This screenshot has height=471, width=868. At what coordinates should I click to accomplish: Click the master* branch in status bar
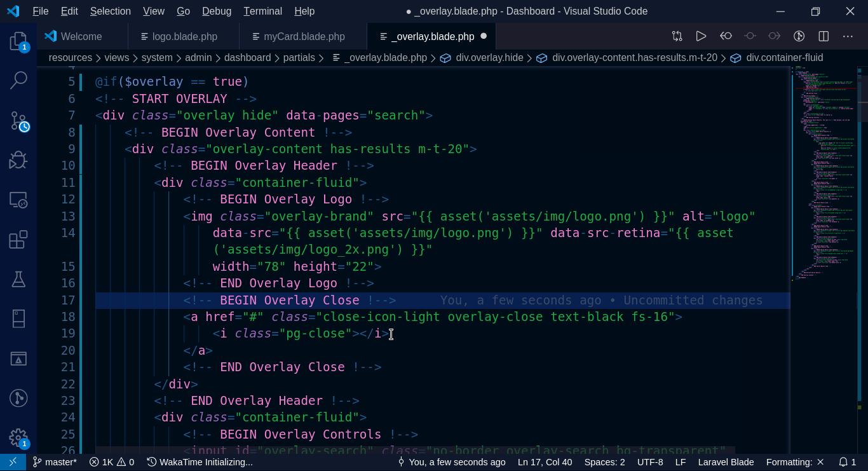(55, 462)
